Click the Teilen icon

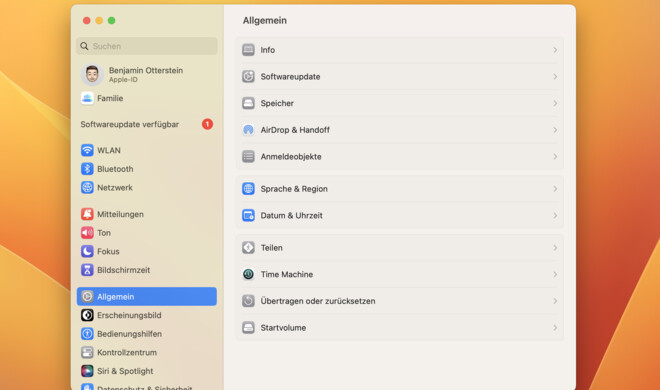click(248, 248)
